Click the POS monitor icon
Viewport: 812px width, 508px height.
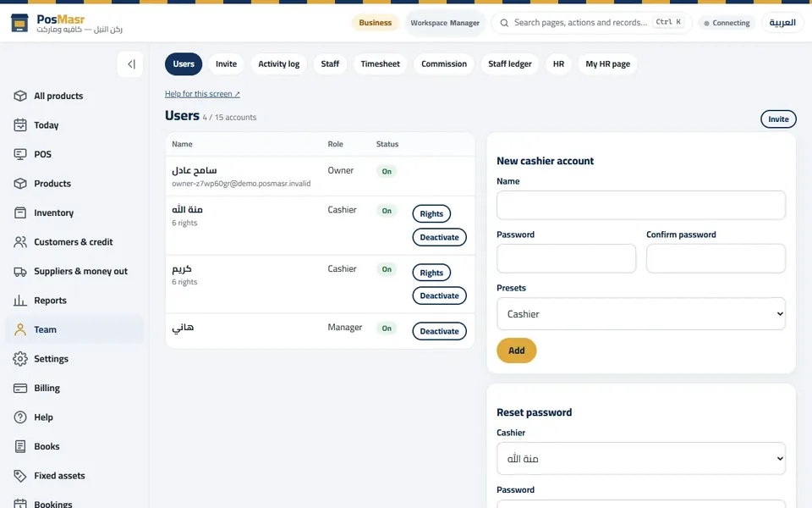pos(20,154)
